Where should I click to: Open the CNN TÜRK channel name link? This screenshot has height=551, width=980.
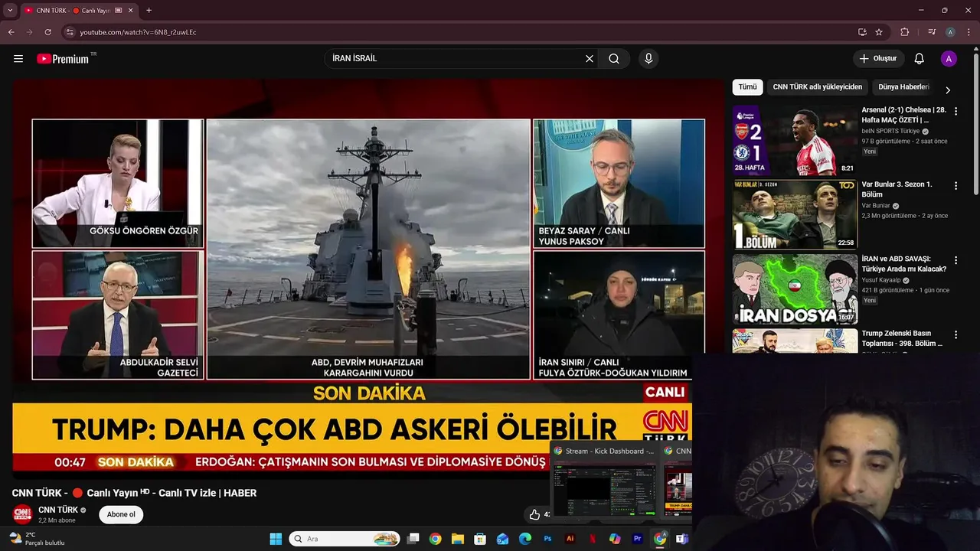(58, 510)
